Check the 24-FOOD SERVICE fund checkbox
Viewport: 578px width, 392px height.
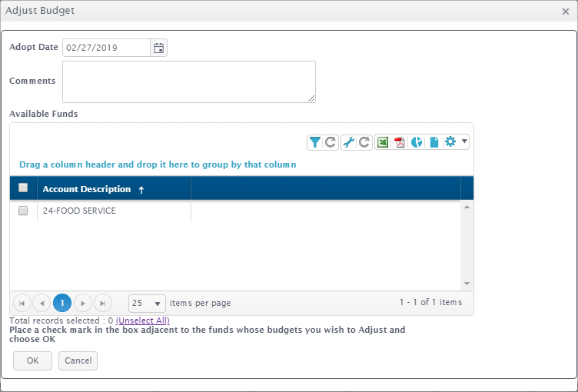tap(23, 211)
